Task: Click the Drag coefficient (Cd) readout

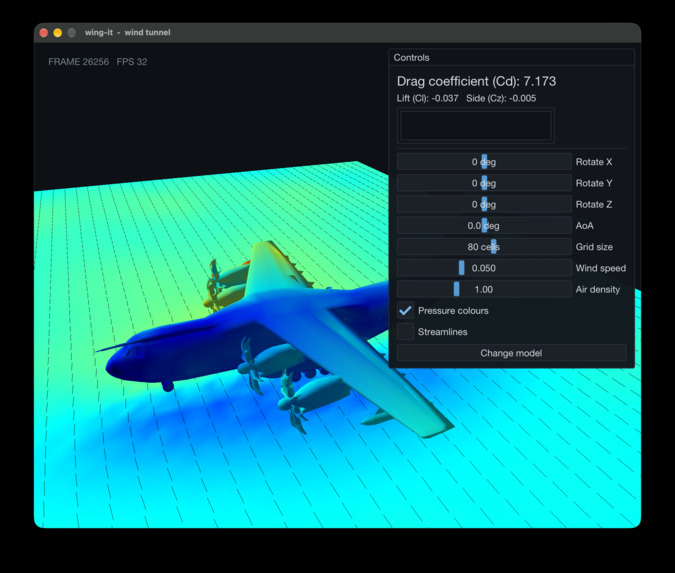Action: click(476, 81)
